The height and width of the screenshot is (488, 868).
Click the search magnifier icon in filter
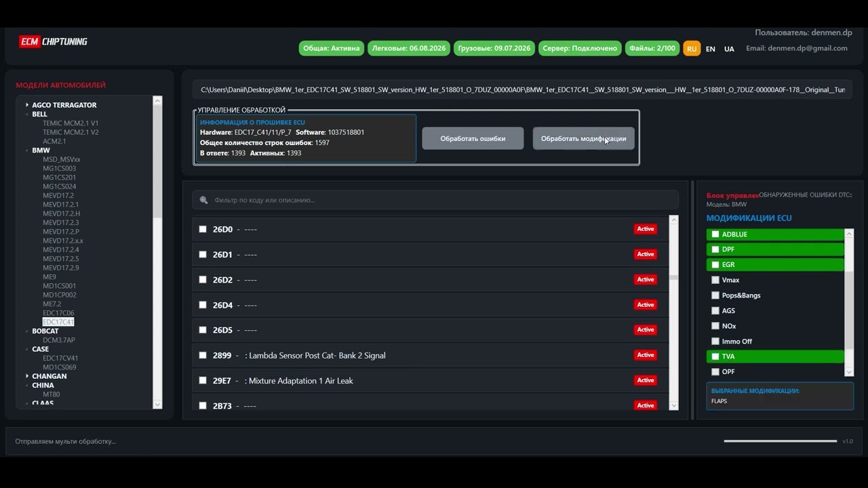[203, 200]
